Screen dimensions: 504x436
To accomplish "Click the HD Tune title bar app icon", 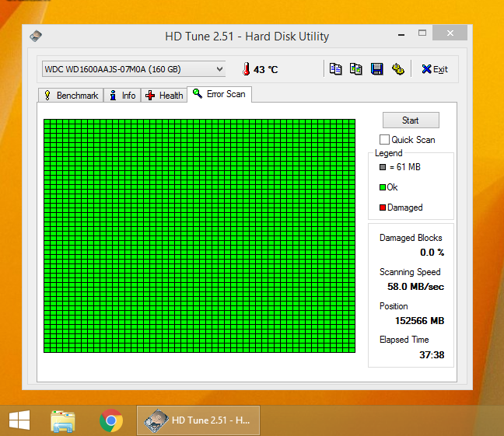I will tap(36, 36).
